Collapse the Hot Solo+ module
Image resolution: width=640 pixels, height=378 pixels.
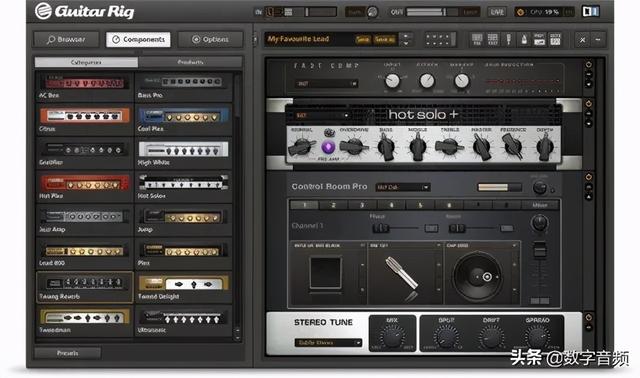[x=588, y=113]
